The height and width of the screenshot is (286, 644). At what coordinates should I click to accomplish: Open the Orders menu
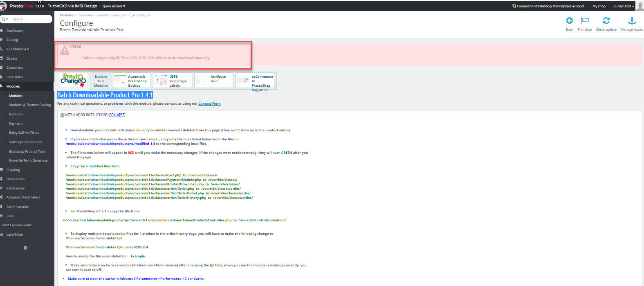point(11,59)
